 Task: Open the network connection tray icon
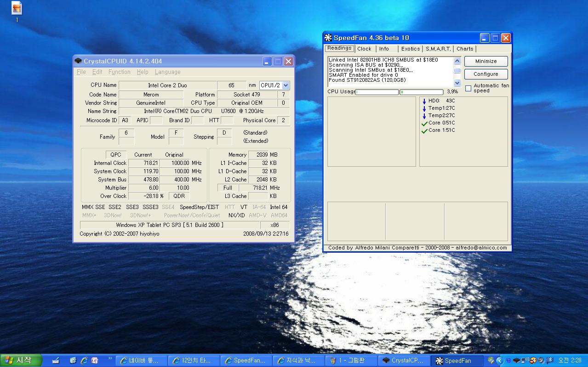pyautogui.click(x=525, y=361)
